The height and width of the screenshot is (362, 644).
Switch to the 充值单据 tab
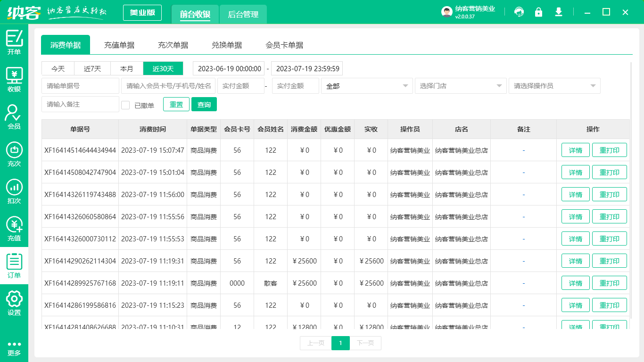click(x=119, y=45)
